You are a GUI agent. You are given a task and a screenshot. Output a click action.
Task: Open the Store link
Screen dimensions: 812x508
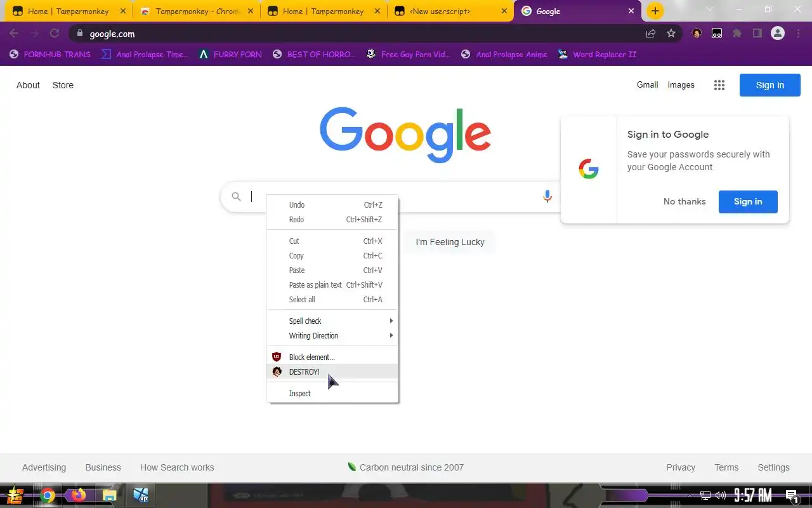tap(63, 85)
